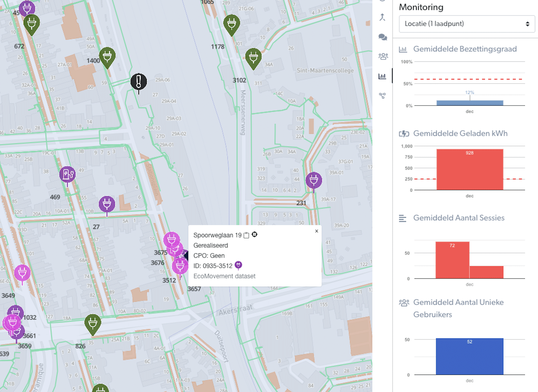Click the merge arrow sidebar icon
Image resolution: width=538 pixels, height=392 pixels.
coord(382,17)
